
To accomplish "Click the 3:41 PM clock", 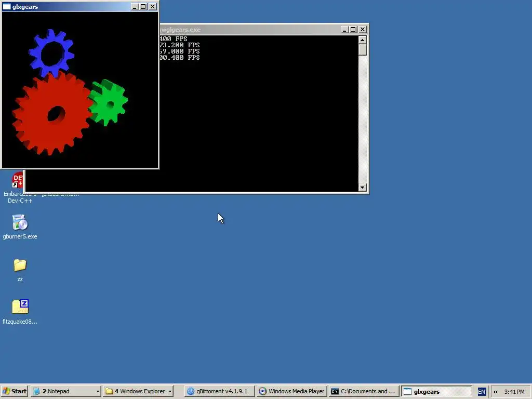I will tap(514, 392).
